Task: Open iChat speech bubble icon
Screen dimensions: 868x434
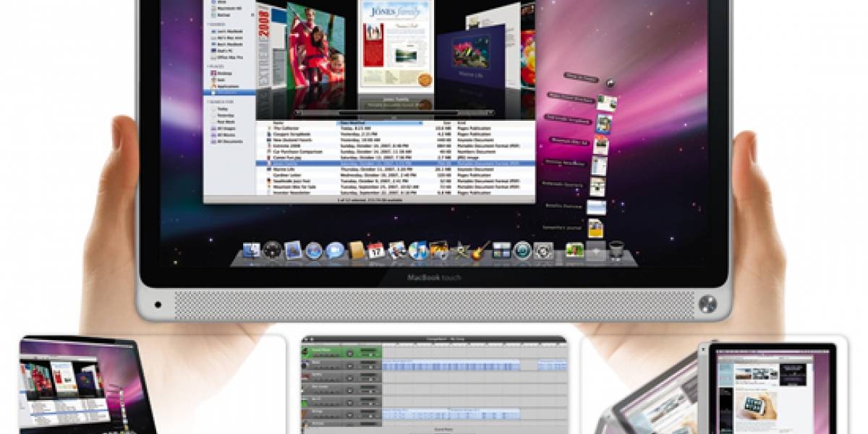Action: tap(334, 251)
